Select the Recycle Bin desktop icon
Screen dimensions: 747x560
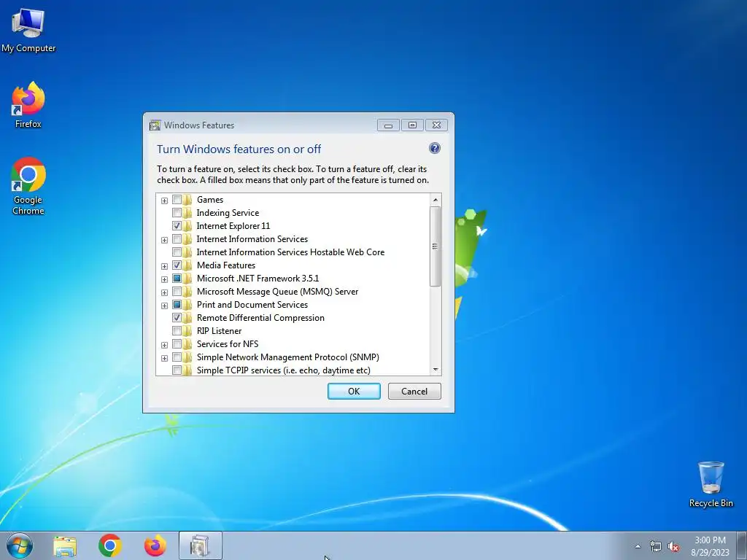tap(711, 484)
